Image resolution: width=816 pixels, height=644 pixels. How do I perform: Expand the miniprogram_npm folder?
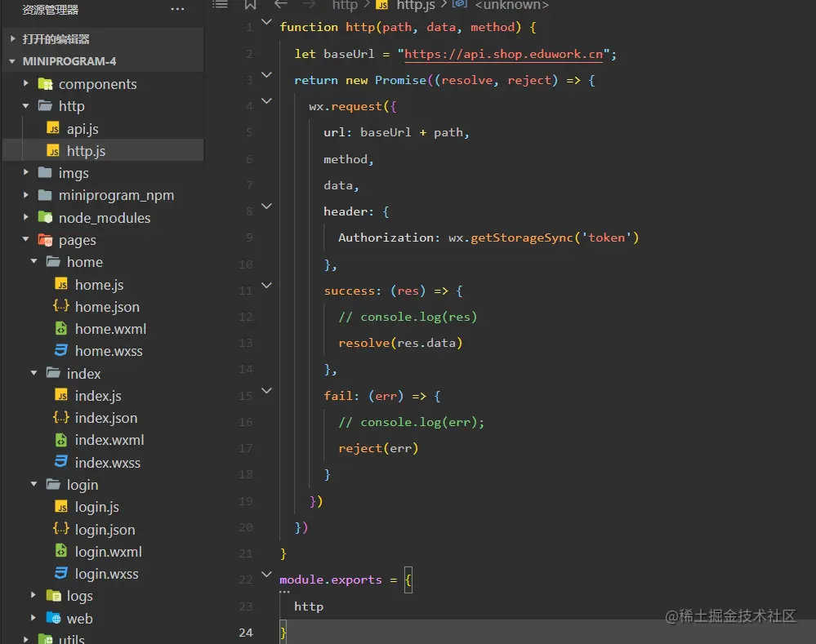pyautogui.click(x=26, y=194)
